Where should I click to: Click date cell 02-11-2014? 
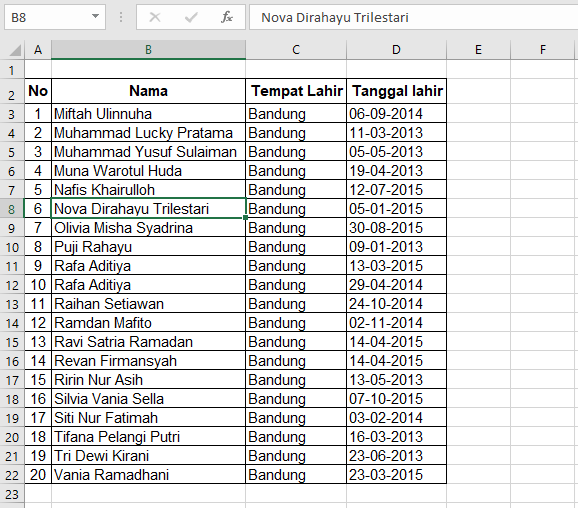397,323
